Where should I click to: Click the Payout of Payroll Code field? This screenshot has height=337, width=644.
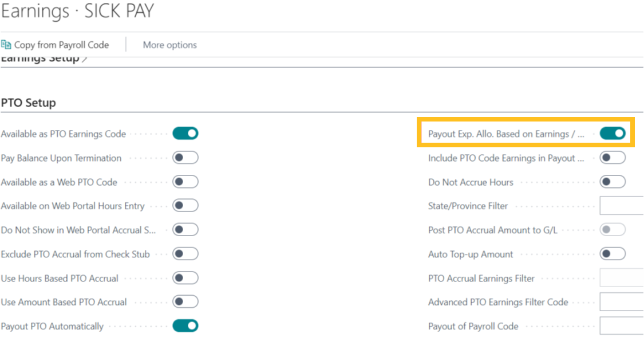tap(622, 326)
